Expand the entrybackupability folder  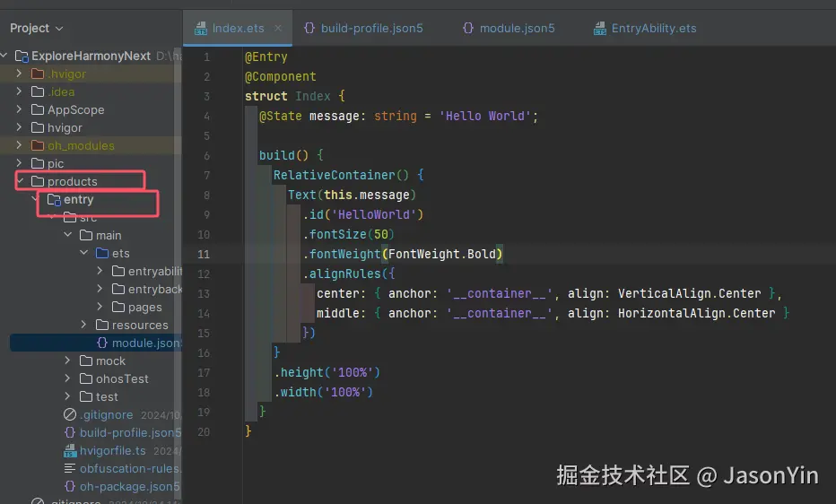point(100,290)
